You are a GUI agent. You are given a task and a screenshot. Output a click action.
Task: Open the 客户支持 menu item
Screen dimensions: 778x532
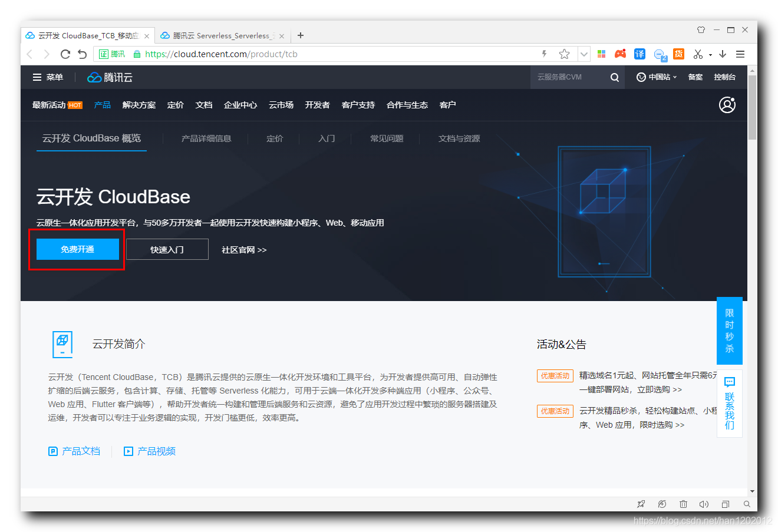click(x=358, y=105)
